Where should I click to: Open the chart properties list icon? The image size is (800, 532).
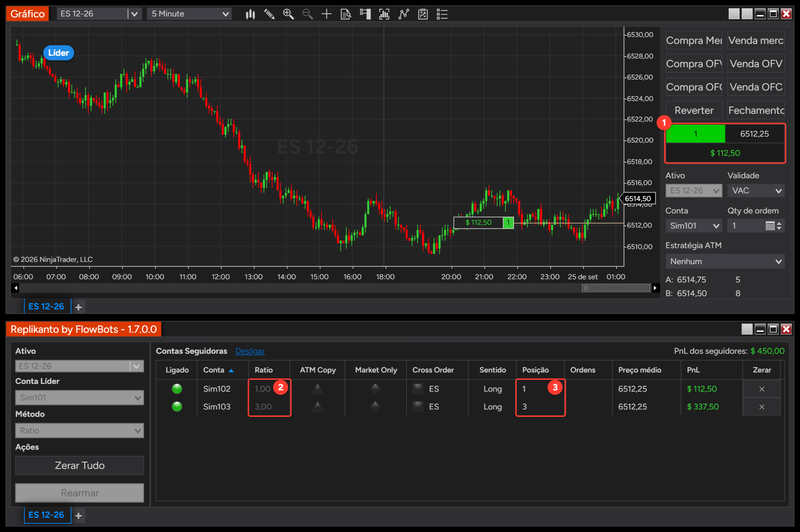click(442, 14)
